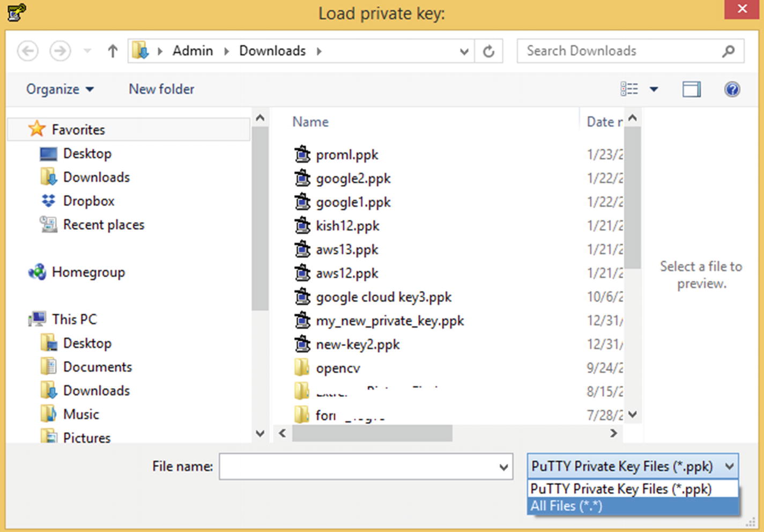Click the file list scroll down arrow
The height and width of the screenshot is (532, 764).
point(633,414)
